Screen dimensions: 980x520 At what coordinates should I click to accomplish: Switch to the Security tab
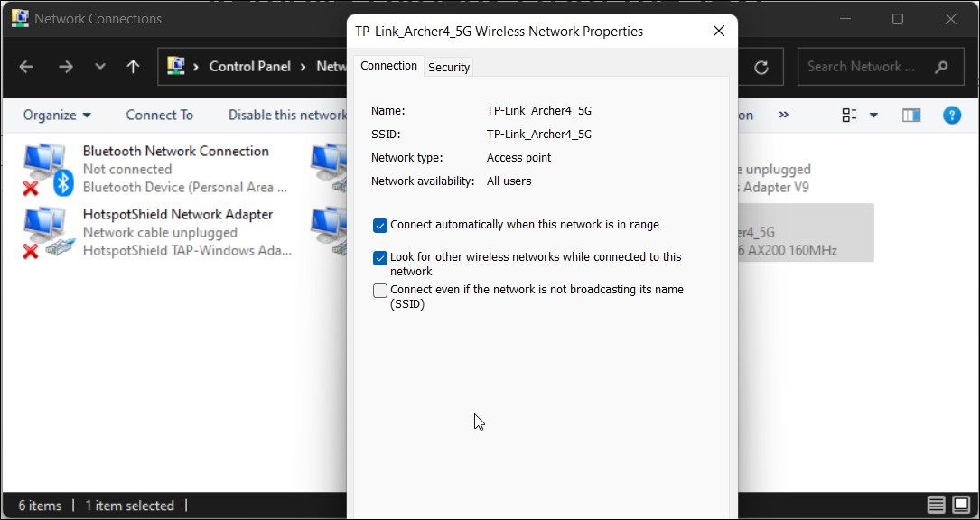(x=449, y=68)
